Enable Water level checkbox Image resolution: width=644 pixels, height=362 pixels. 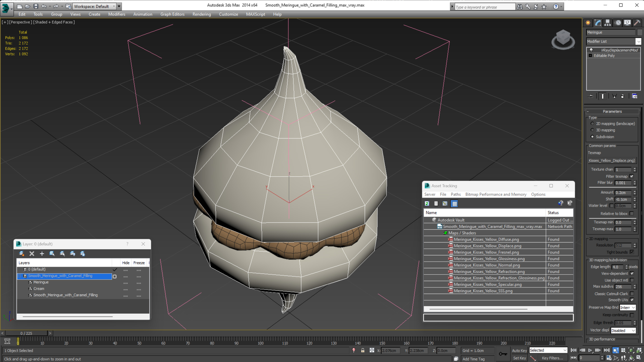click(611, 206)
